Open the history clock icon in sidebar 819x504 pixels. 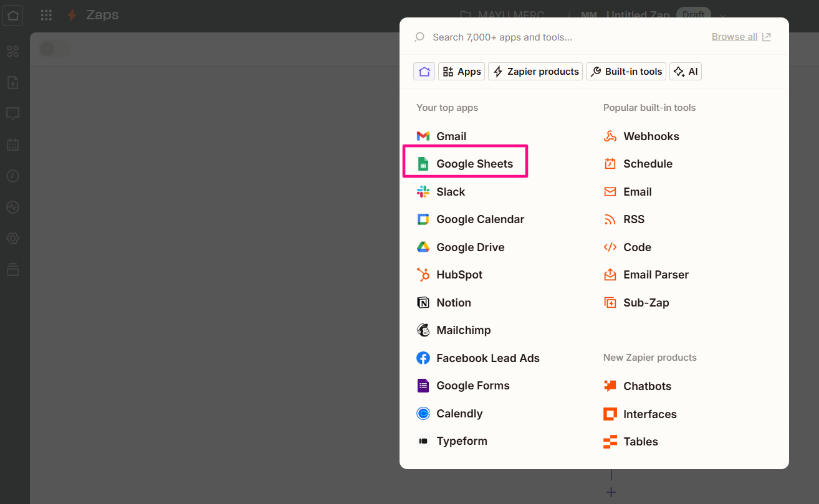point(13,176)
